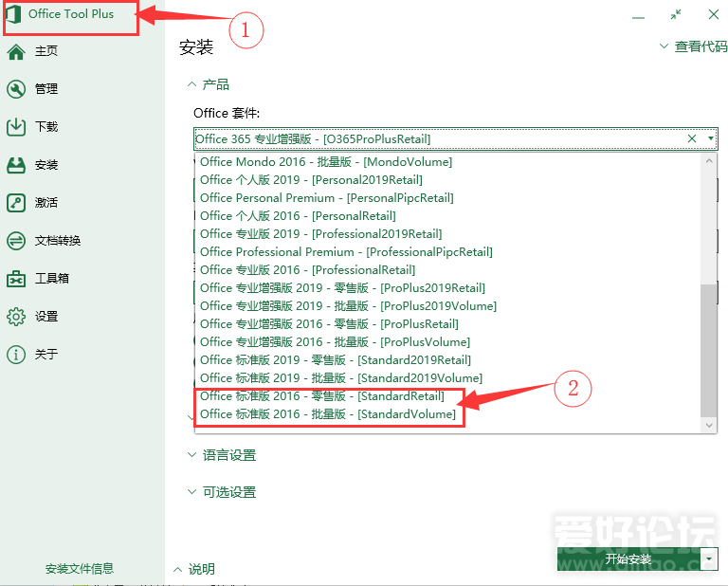The width and height of the screenshot is (728, 586).
Task: Select 下载 in the sidebar menu
Action: click(46, 126)
